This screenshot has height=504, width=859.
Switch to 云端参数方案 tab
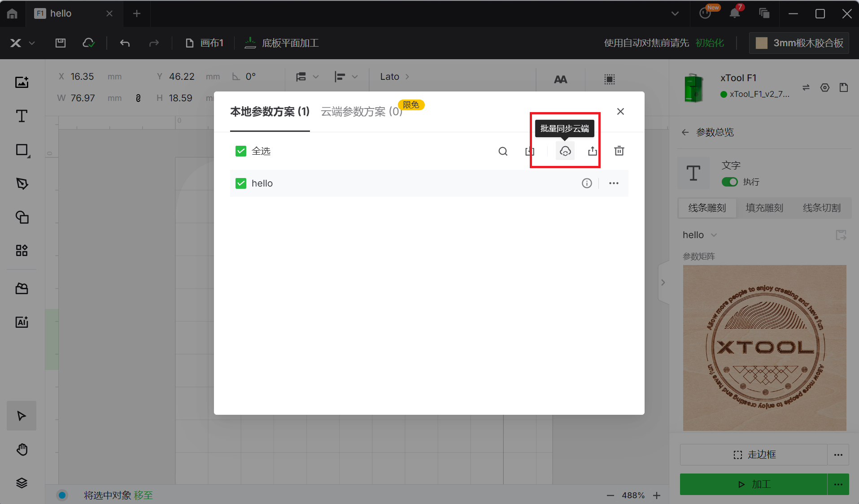coord(361,111)
